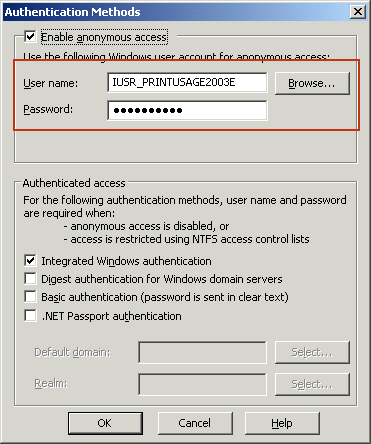The image size is (371, 444).
Task: Dismiss dialog with Cancel button
Action: point(195,423)
